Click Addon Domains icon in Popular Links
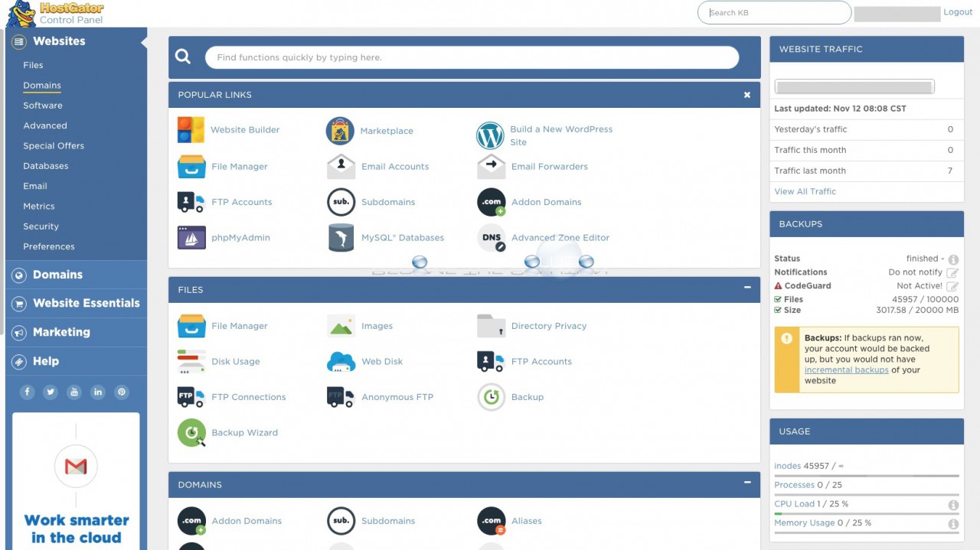This screenshot has width=980, height=550. (491, 202)
